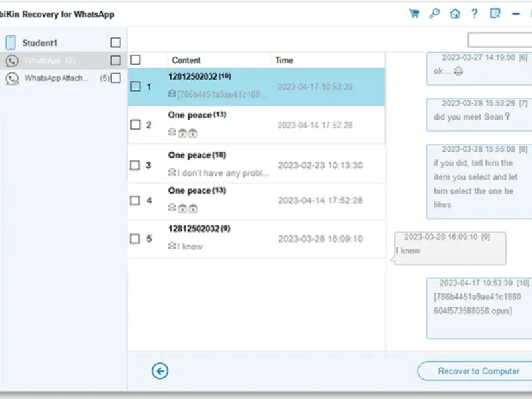
Task: Check the checkbox for row 5
Action: coord(135,239)
